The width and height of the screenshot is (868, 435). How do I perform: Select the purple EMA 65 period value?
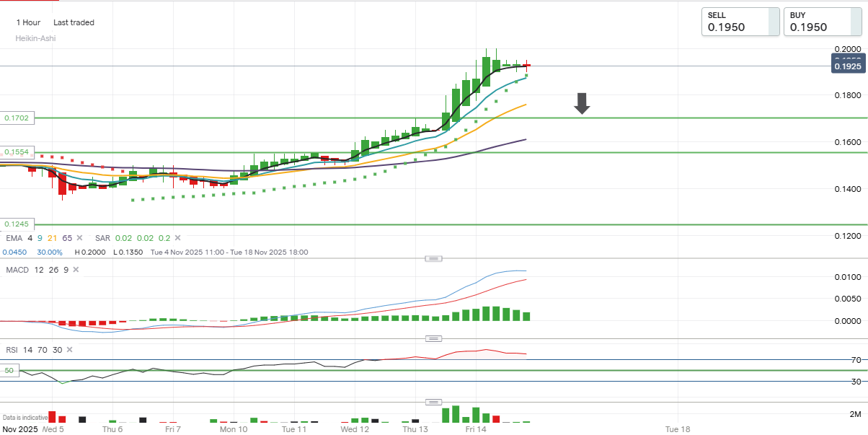pyautogui.click(x=67, y=238)
